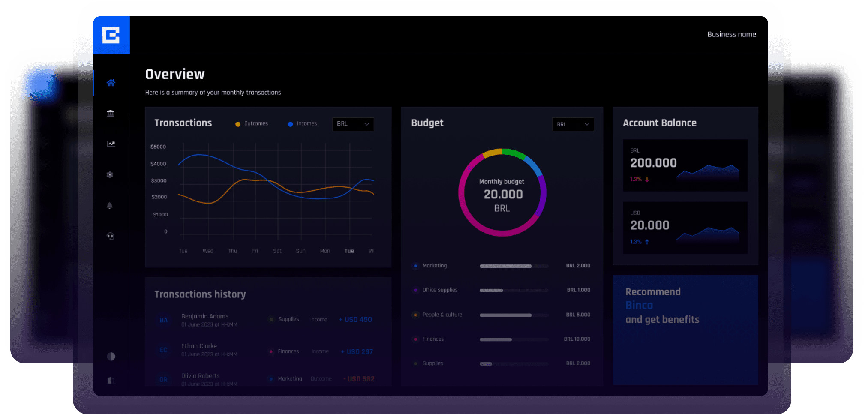The image size is (868, 414).
Task: Click the BRL 200.000 account balance card
Action: tap(685, 165)
